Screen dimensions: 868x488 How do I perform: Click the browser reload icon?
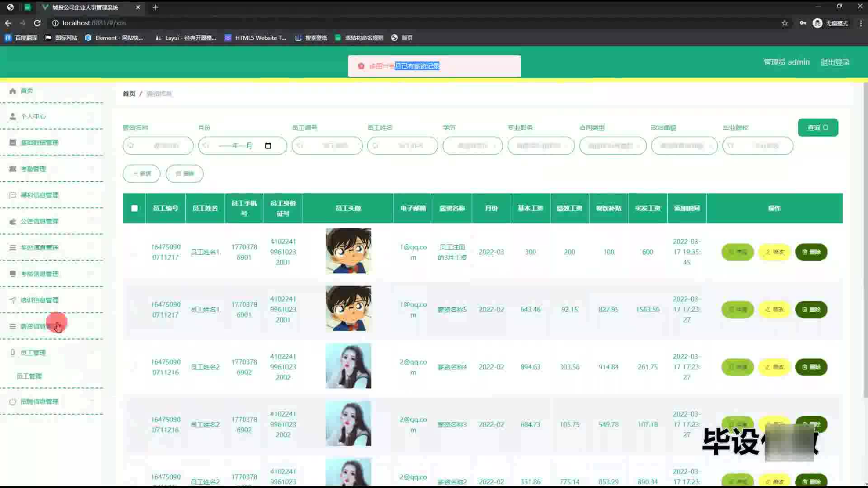pyautogui.click(x=37, y=23)
